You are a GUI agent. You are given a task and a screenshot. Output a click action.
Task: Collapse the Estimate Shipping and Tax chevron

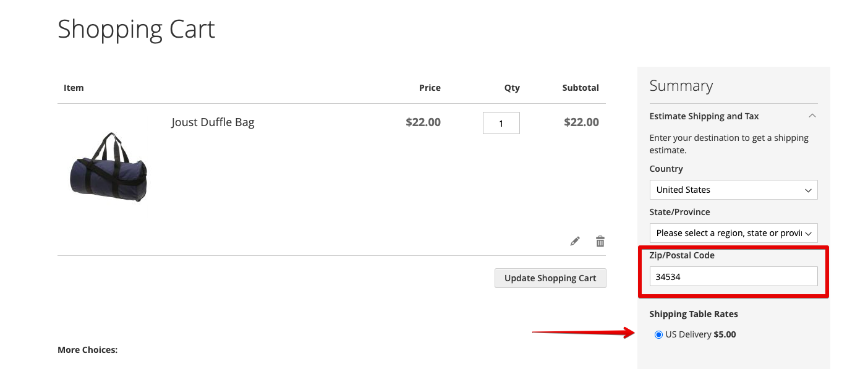pyautogui.click(x=812, y=116)
